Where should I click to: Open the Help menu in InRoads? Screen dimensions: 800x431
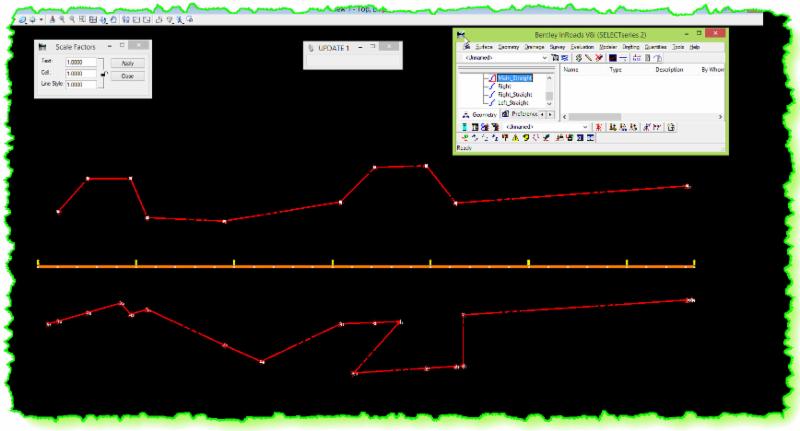pos(694,47)
